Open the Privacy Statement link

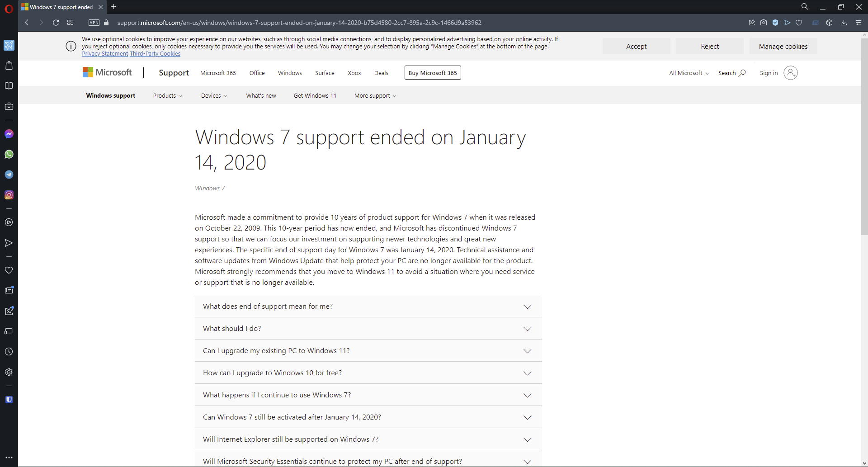pyautogui.click(x=105, y=54)
